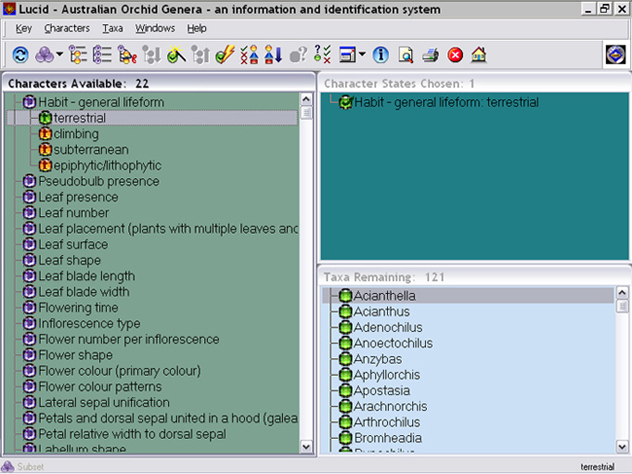Click the expand character tree toolbar icon

(78, 55)
